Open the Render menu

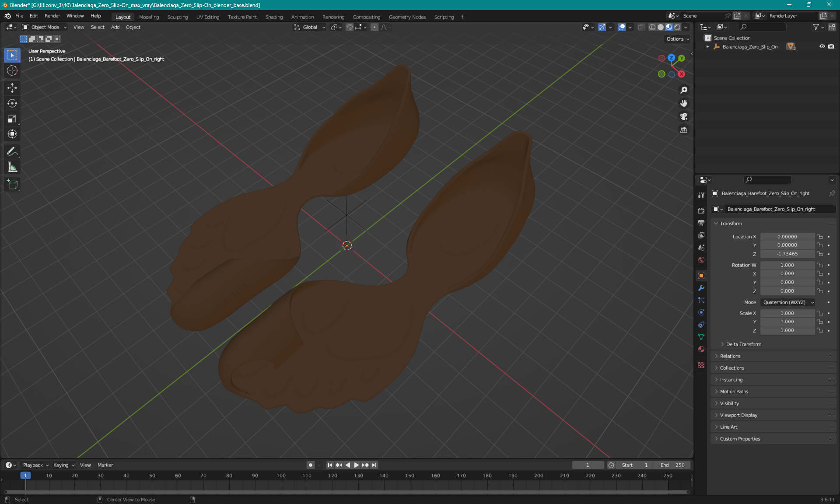pyautogui.click(x=52, y=16)
